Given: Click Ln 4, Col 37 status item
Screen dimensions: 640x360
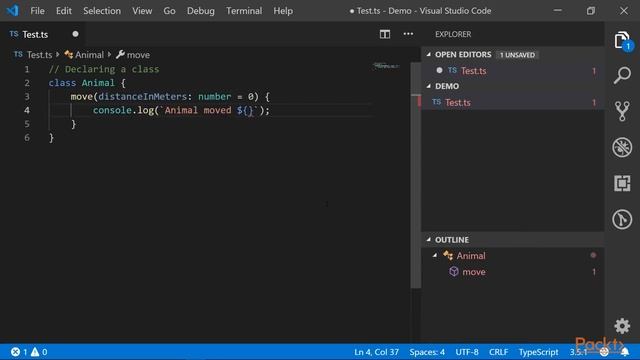Looking at the screenshot, I should [x=376, y=352].
